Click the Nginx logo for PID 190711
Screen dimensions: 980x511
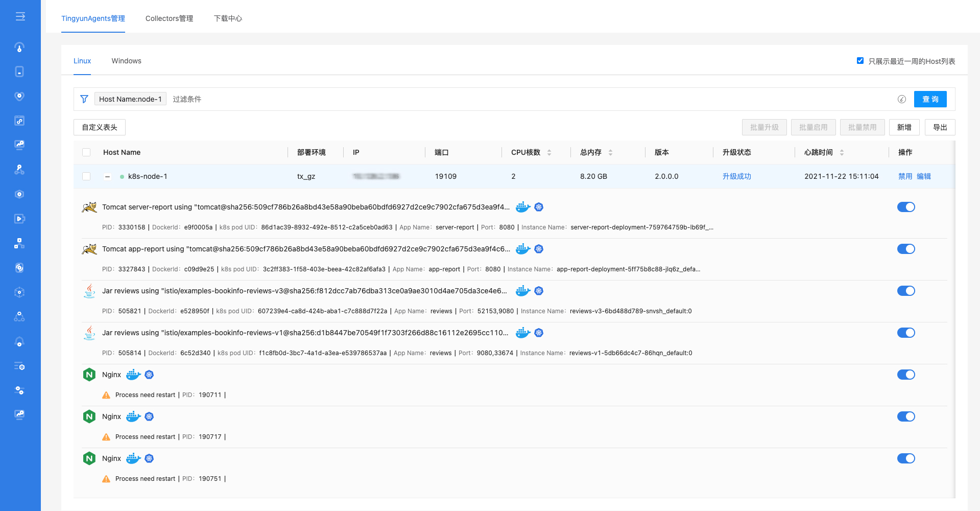[x=89, y=375]
